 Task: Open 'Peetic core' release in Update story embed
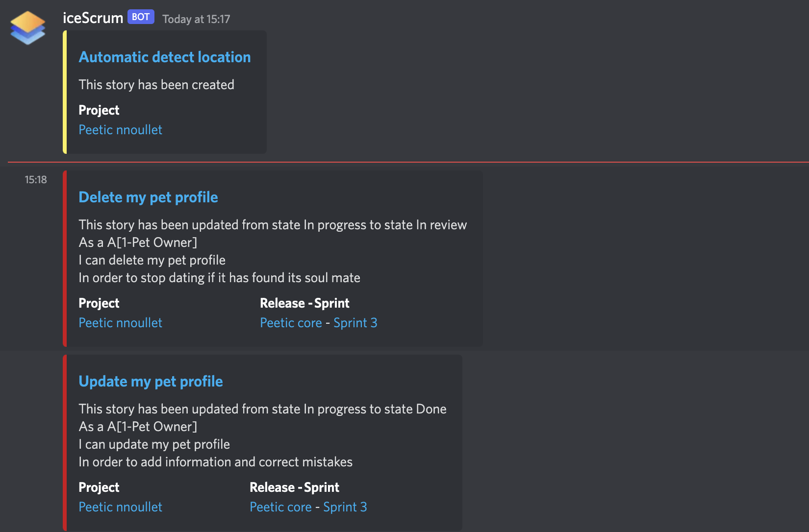(x=280, y=507)
